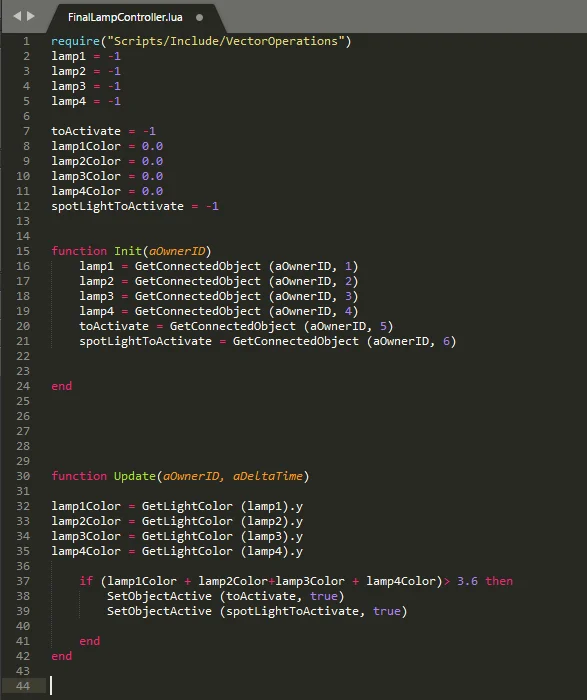Image resolution: width=587 pixels, height=700 pixels.
Task: Click 'lamp2' variable on line 3
Action: 68,71
